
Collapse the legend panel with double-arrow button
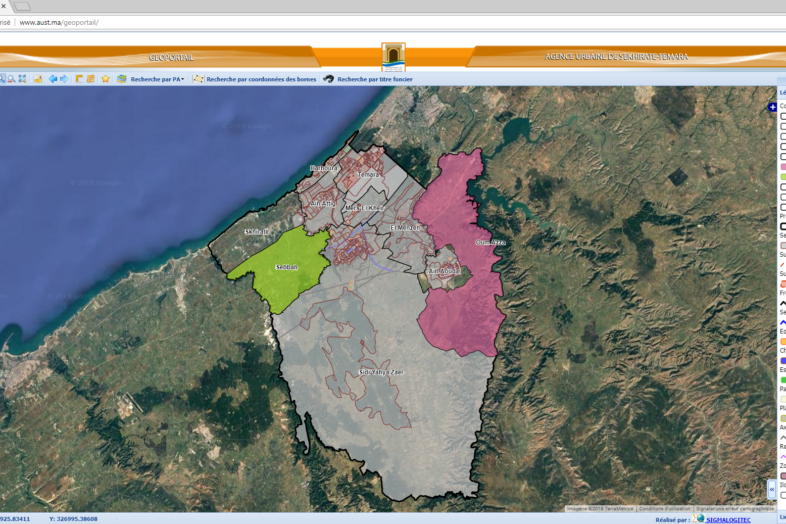point(772,489)
